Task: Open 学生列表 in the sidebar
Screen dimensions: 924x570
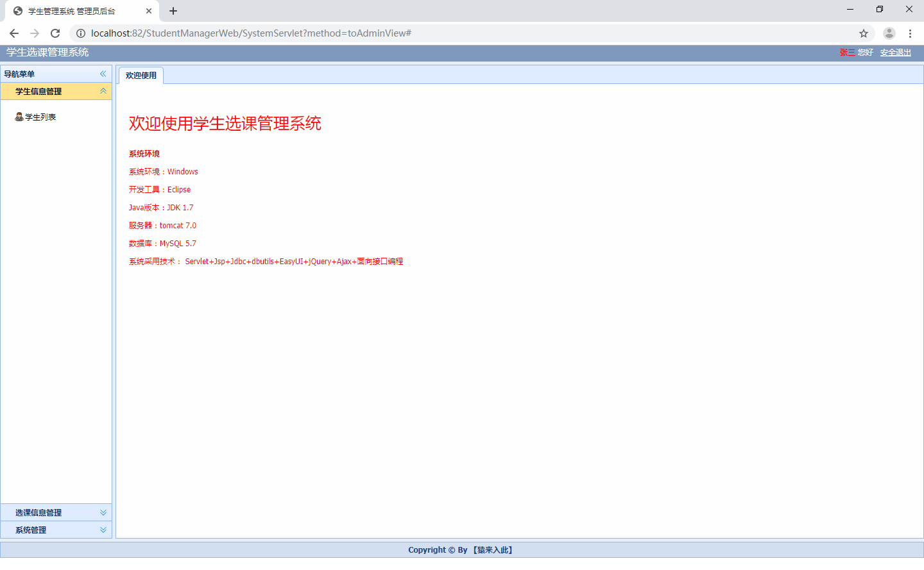Action: (x=40, y=117)
